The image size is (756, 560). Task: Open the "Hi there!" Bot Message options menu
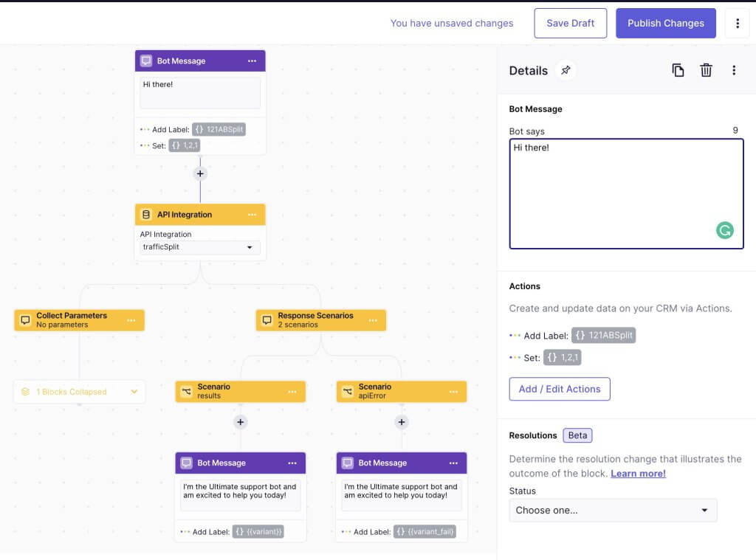252,61
